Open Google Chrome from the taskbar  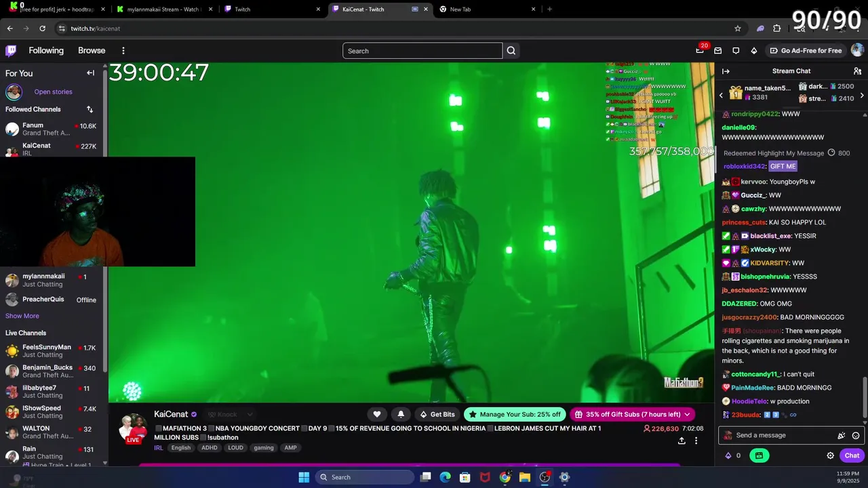pyautogui.click(x=505, y=477)
